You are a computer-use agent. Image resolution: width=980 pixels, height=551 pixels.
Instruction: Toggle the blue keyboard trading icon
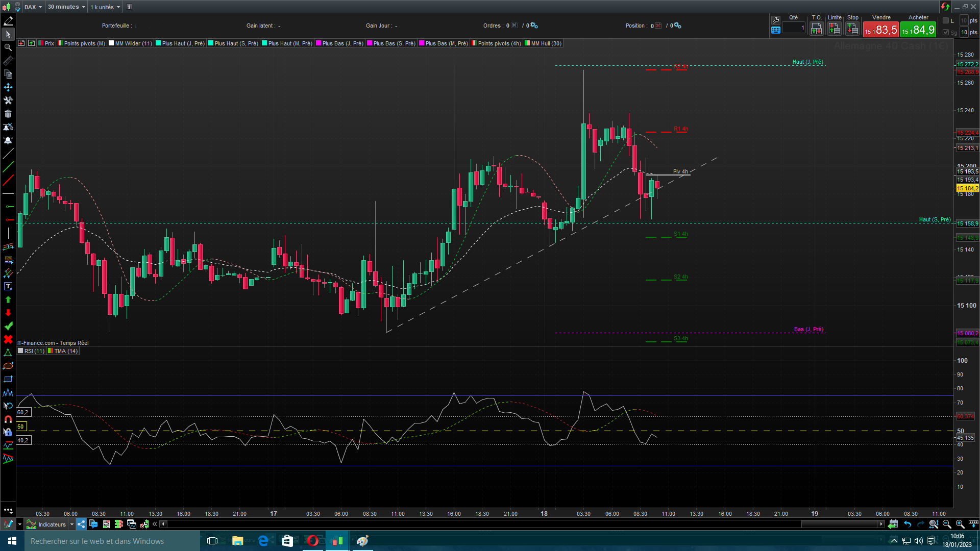[776, 30]
